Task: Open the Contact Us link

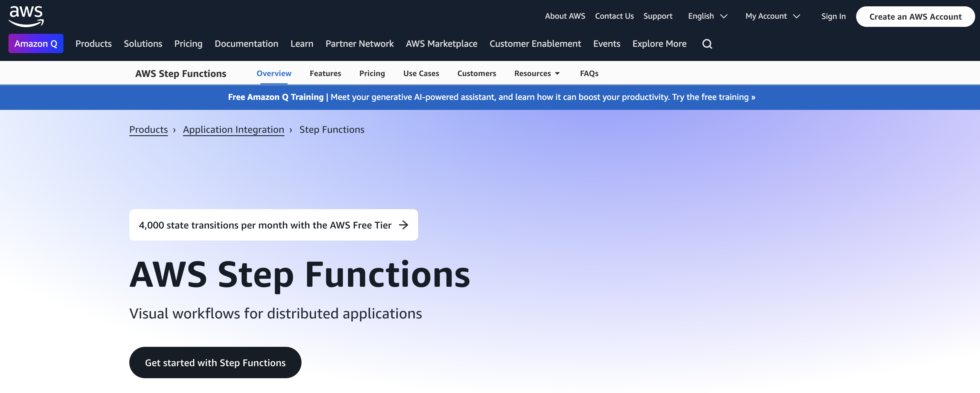Action: click(x=614, y=16)
